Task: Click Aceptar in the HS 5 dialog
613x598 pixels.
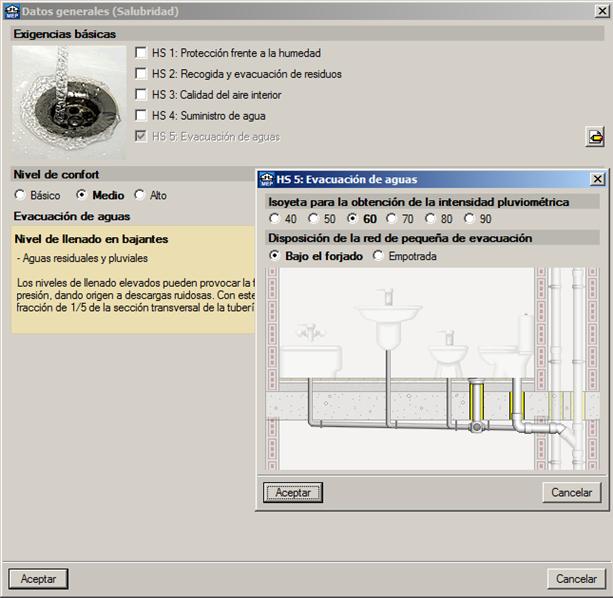Action: (x=293, y=492)
